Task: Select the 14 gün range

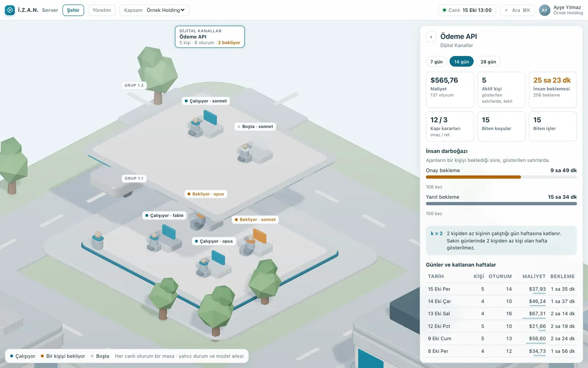Action: pyautogui.click(x=462, y=62)
